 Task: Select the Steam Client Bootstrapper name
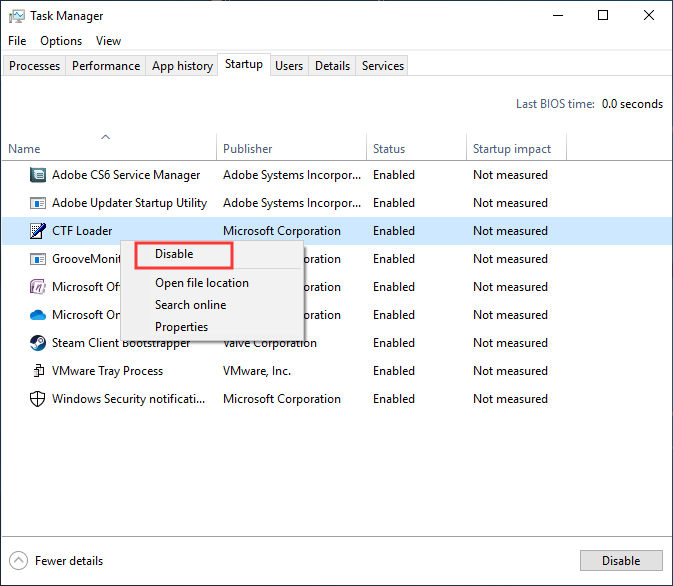click(x=121, y=343)
